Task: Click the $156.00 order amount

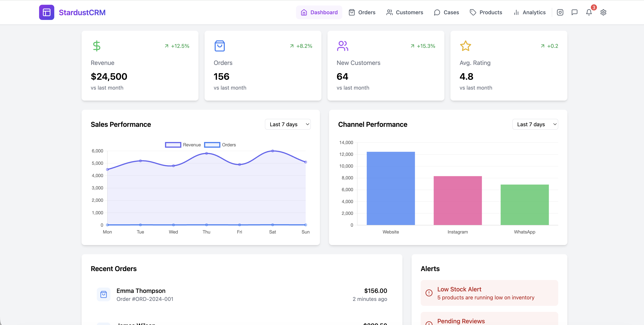Action: pyautogui.click(x=376, y=291)
